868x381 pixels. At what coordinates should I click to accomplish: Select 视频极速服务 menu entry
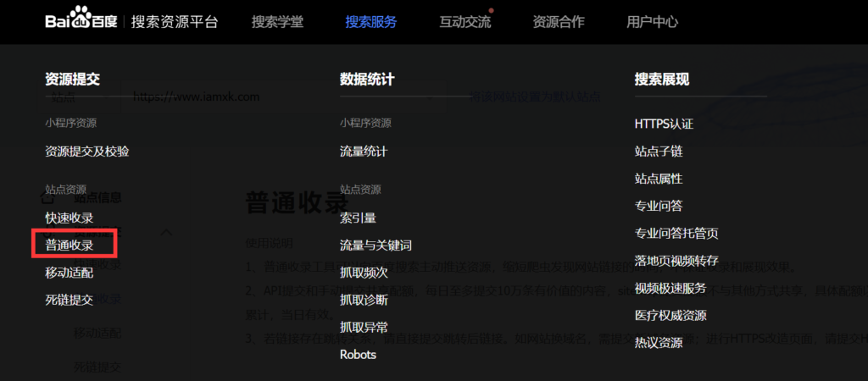[x=670, y=288]
